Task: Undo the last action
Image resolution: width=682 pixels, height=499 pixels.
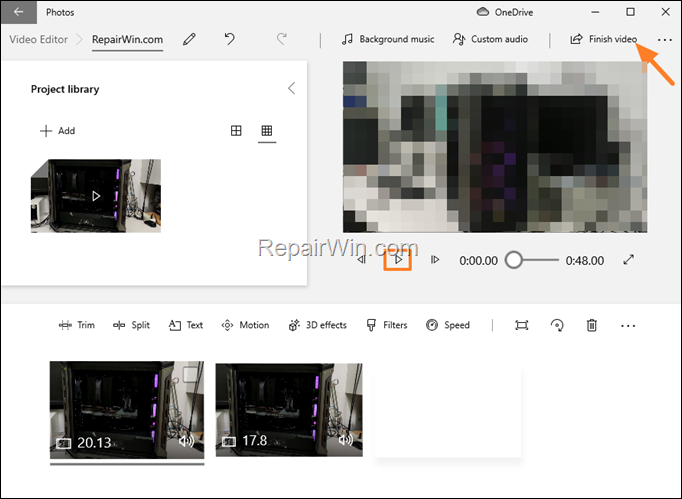Action: [x=230, y=39]
